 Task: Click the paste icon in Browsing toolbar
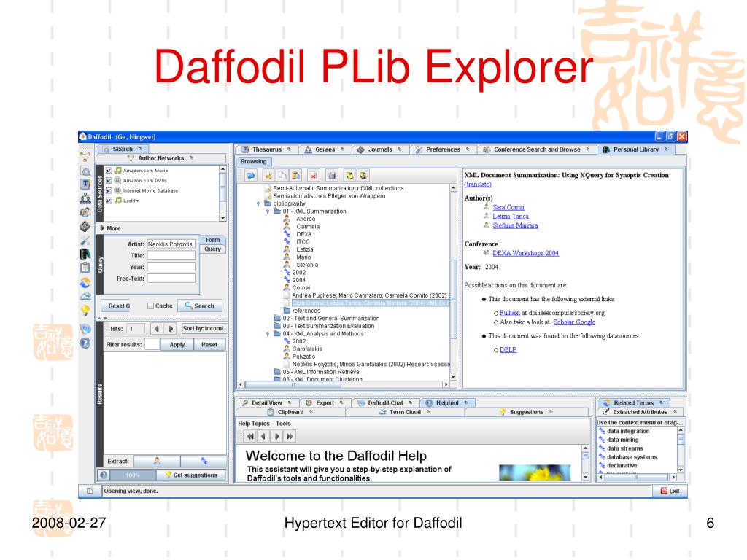[x=295, y=176]
